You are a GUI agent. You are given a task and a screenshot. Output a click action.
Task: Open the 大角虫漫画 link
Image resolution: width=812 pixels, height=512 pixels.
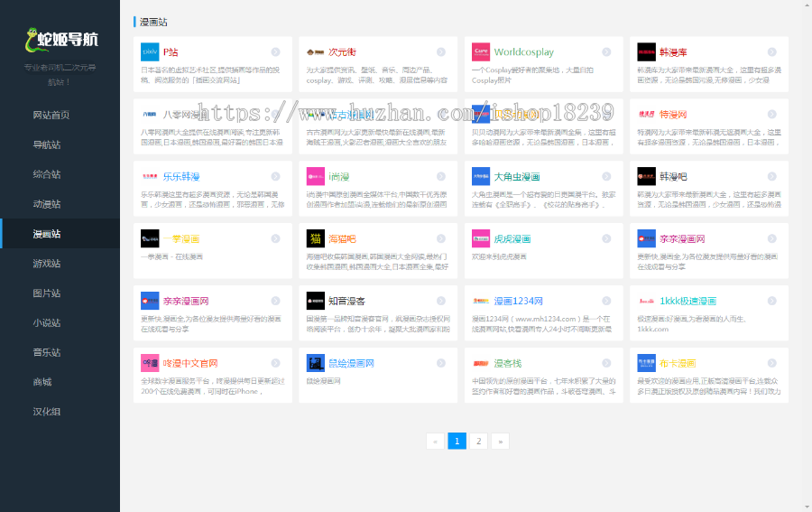tap(517, 177)
